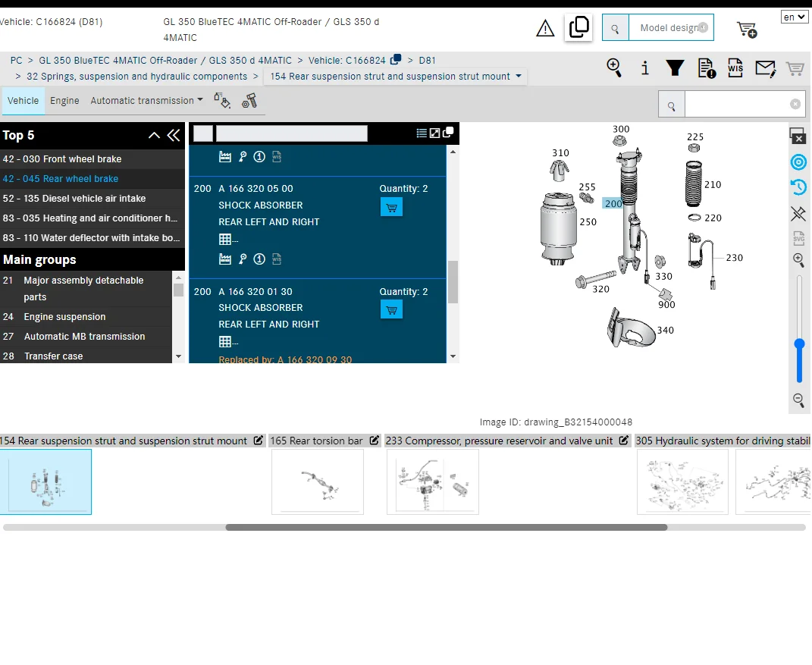Open 83 - 110 Water deflector entry
812x665 pixels.
point(92,238)
